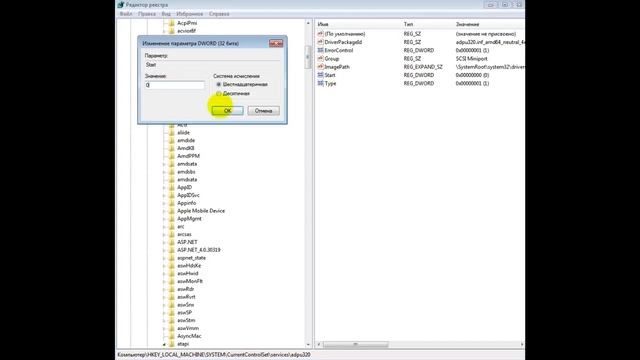Click the tree pane scroll-down arrow
Image resolution: width=640 pixels, height=360 pixels.
click(x=308, y=344)
